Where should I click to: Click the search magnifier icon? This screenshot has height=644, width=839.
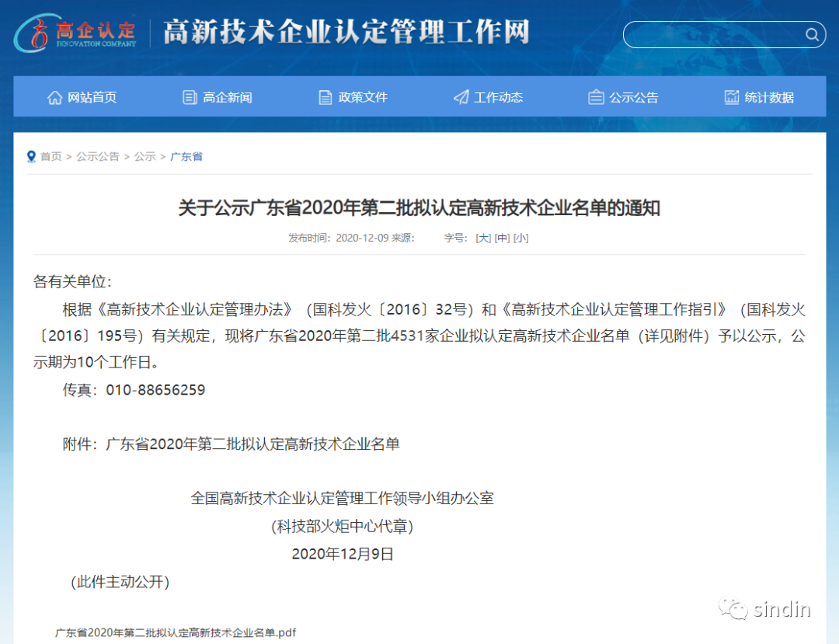click(x=813, y=34)
